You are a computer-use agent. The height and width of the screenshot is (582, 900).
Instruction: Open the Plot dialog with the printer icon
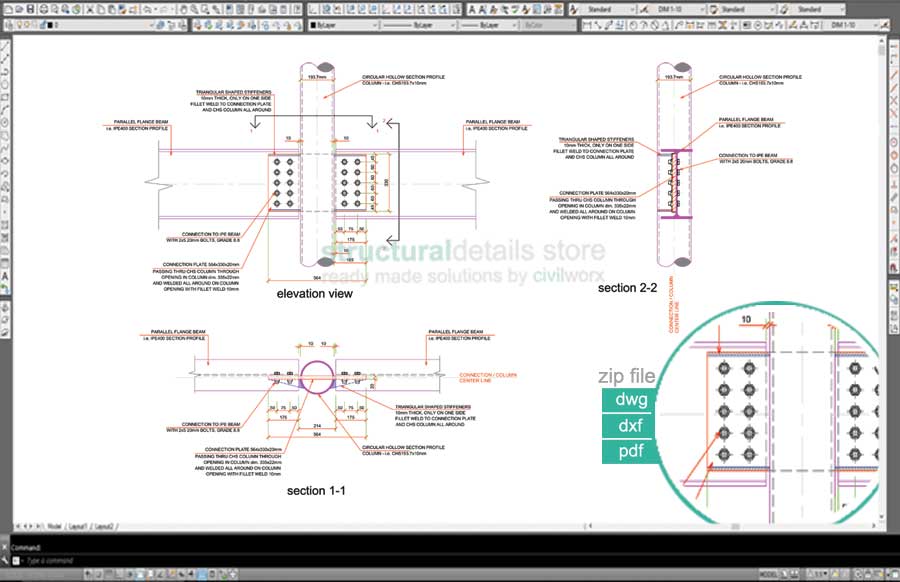tap(43, 9)
